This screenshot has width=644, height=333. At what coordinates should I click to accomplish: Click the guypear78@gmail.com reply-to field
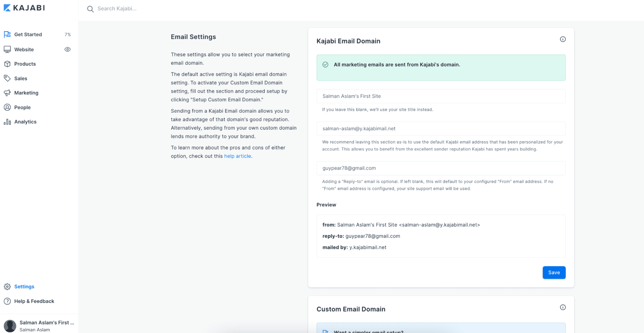click(441, 168)
